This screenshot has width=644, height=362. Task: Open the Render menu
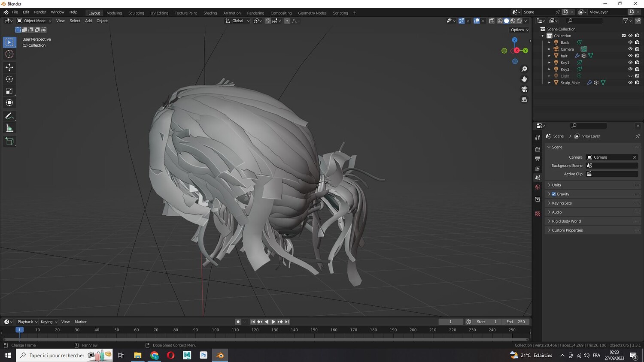[x=40, y=12]
